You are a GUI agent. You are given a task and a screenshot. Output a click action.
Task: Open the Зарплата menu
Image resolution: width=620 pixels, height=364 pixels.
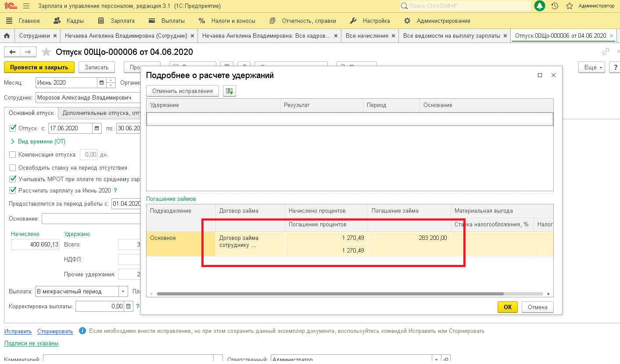click(x=116, y=21)
